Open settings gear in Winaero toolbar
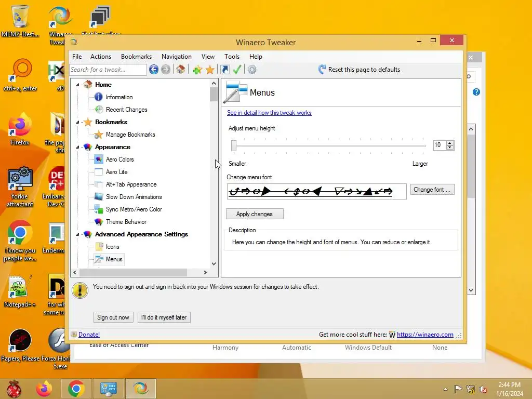The width and height of the screenshot is (532, 399). pyautogui.click(x=252, y=70)
